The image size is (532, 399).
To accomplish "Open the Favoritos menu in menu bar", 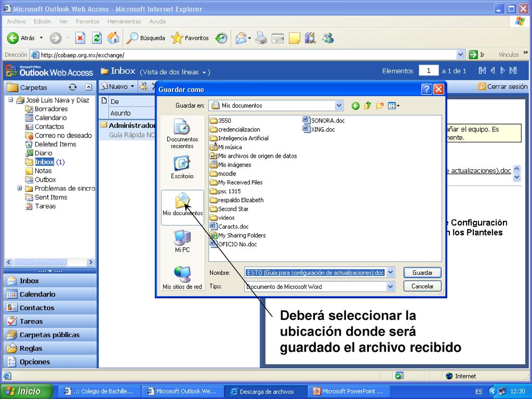I will coord(87,21).
